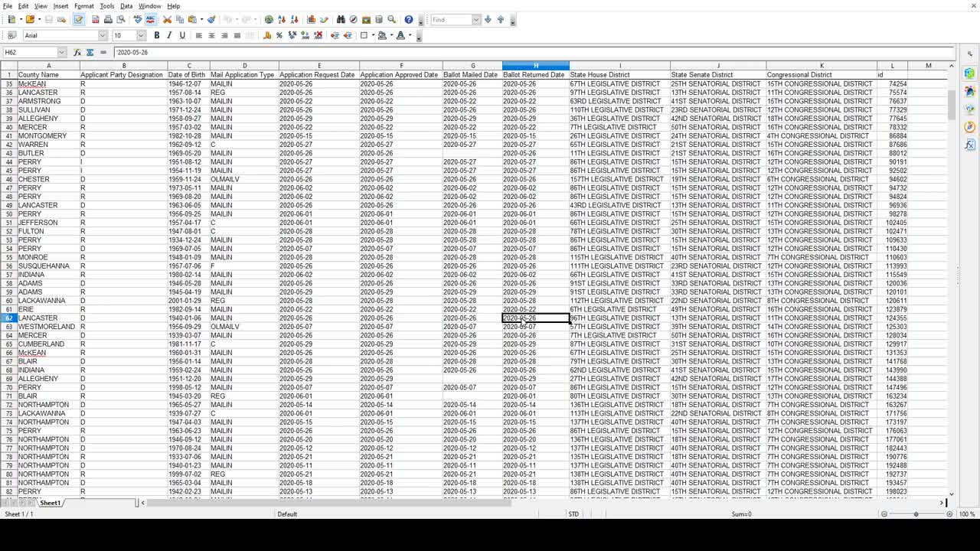
Task: Open Find & Replace binoculars icon
Action: pos(341,19)
